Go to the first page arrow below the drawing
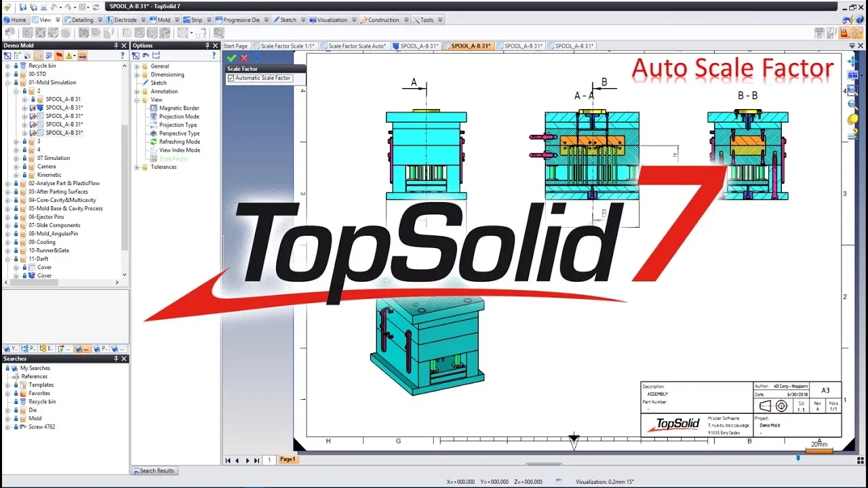868x488 pixels. point(228,460)
